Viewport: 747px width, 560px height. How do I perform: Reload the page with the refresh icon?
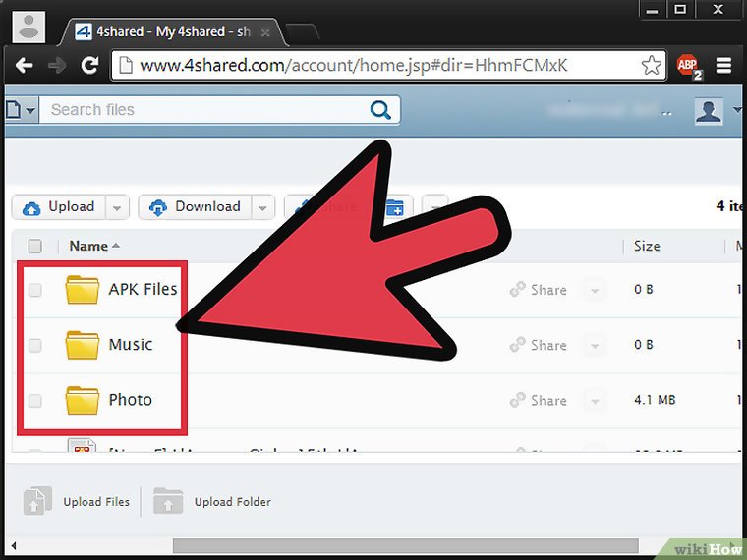89,66
